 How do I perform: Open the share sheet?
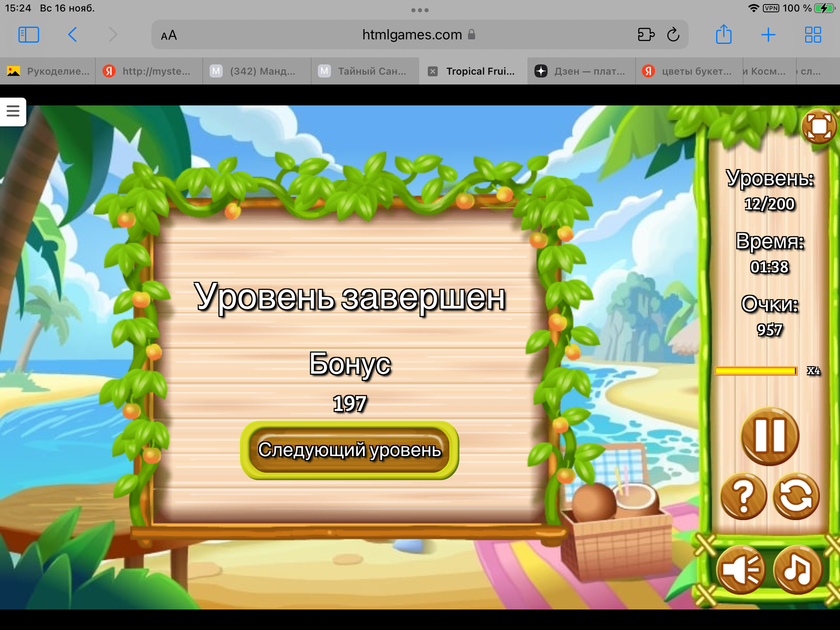724,35
